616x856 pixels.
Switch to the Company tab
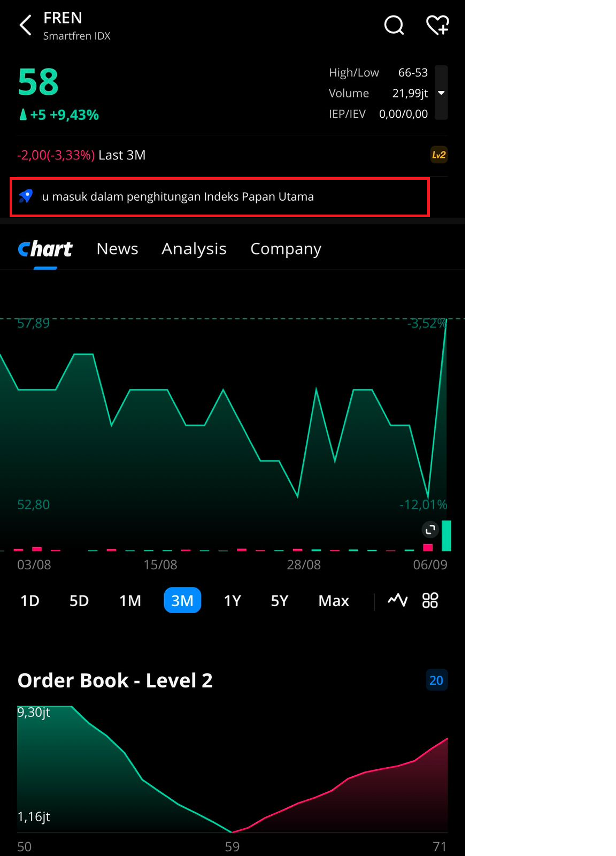286,249
